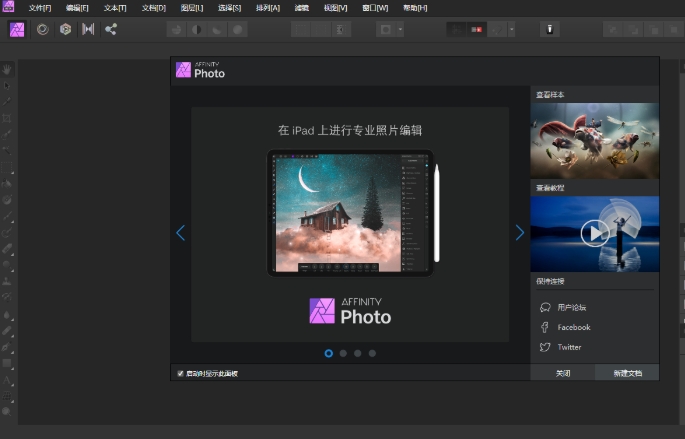Select the Pen tool

pyautogui.click(x=7, y=347)
